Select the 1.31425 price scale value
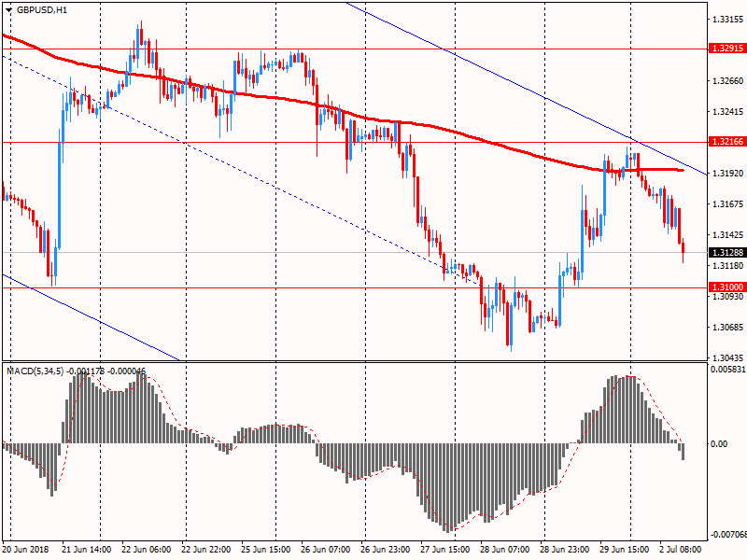Viewport: 747px width, 560px height. pyautogui.click(x=728, y=235)
